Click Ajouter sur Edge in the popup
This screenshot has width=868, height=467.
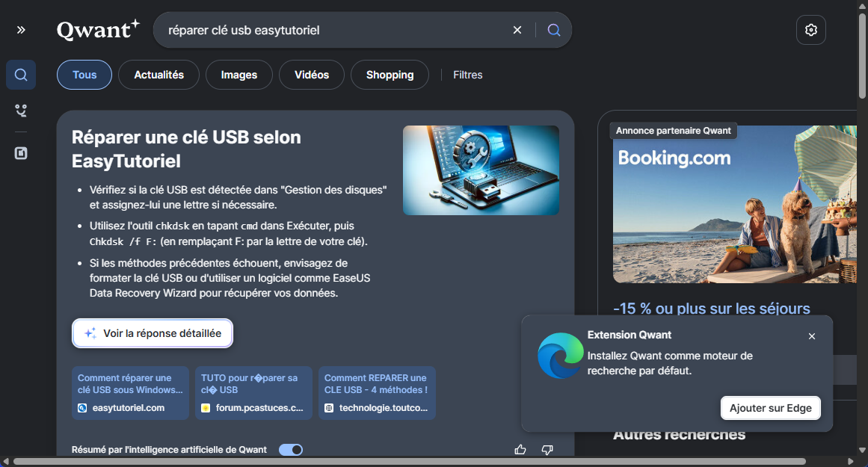click(x=770, y=408)
